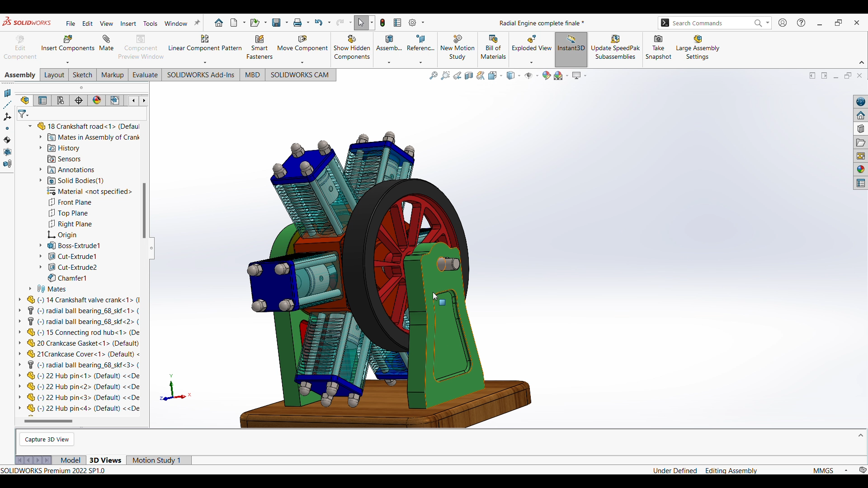The image size is (868, 488).
Task: Take a Snapshot of the assembly
Action: point(659,47)
